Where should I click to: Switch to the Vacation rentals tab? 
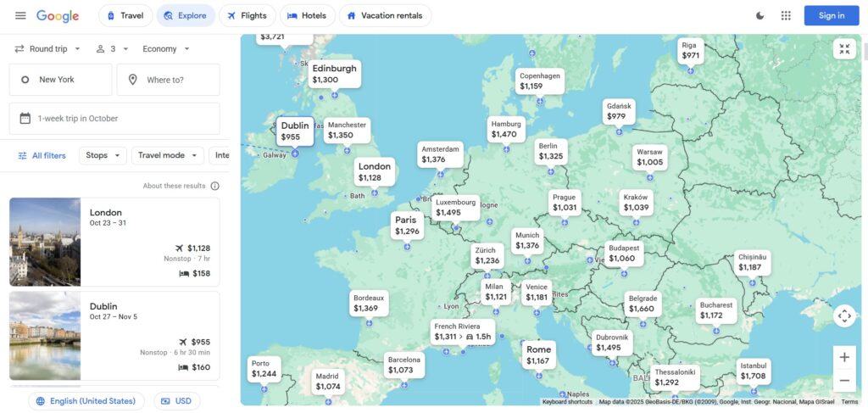pos(385,15)
